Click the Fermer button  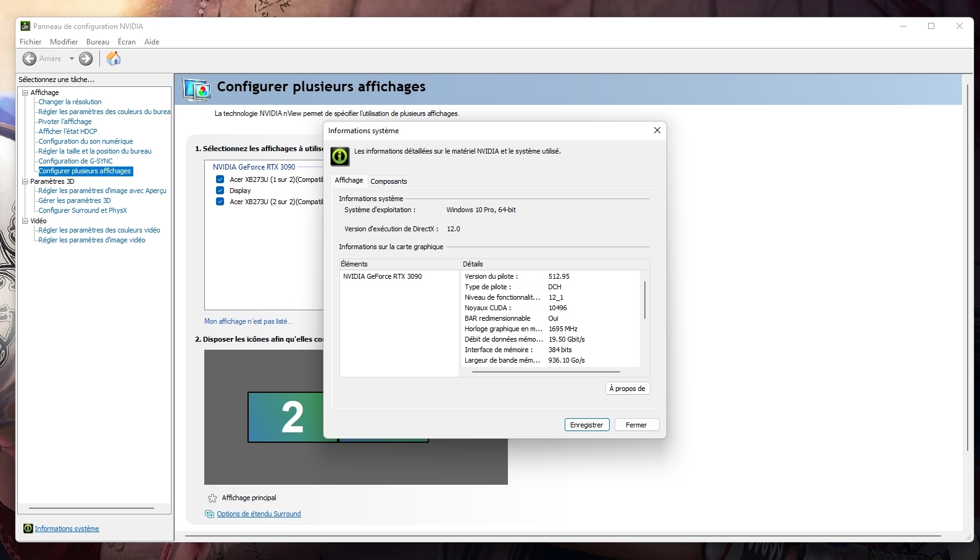pyautogui.click(x=637, y=425)
